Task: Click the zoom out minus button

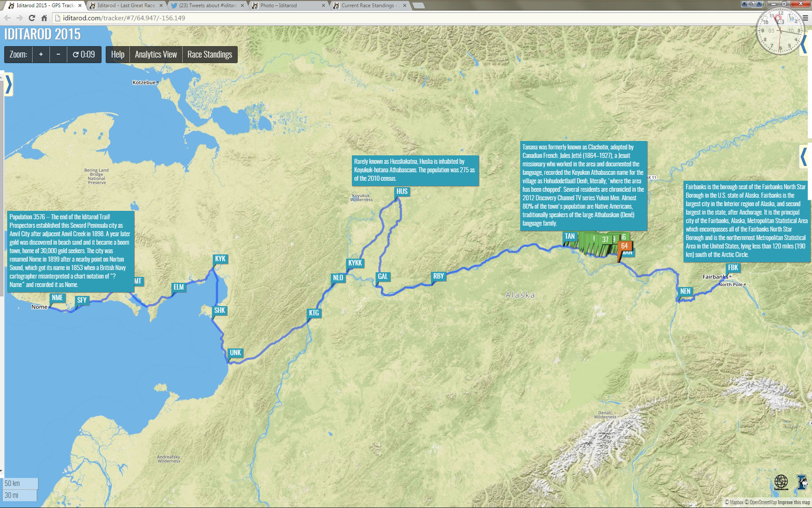Action: [x=58, y=55]
